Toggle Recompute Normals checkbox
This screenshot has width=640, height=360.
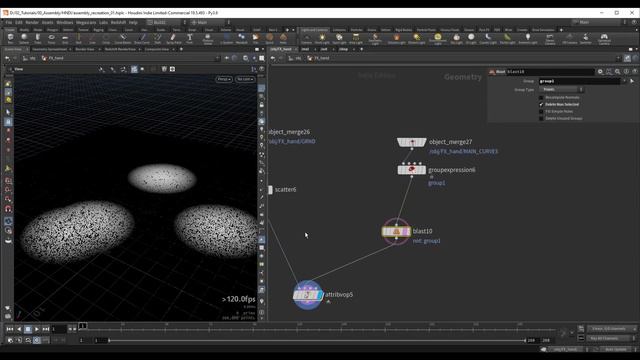pyautogui.click(x=541, y=98)
